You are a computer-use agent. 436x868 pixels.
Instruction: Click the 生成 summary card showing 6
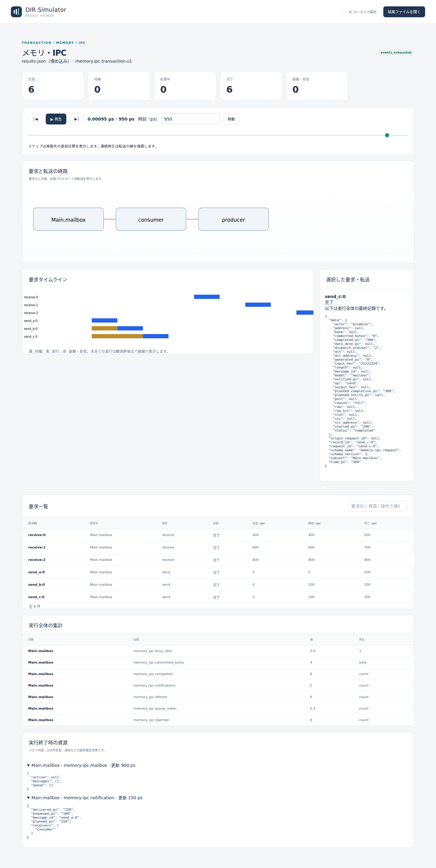[x=53, y=86]
